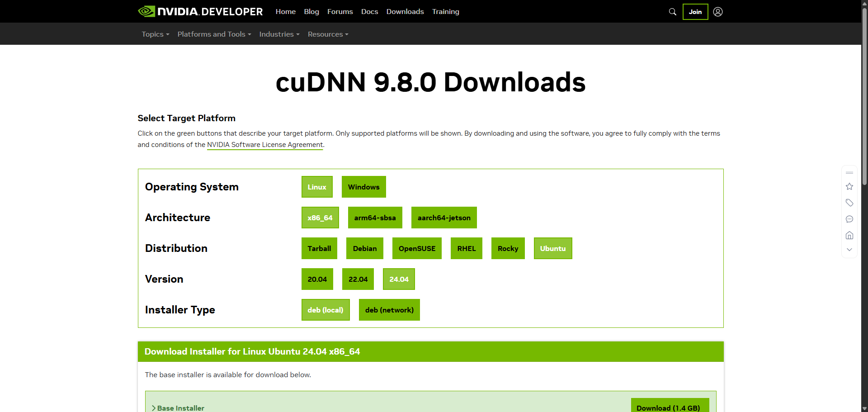This screenshot has width=868, height=412.
Task: Choose x86_64 architecture
Action: point(320,218)
